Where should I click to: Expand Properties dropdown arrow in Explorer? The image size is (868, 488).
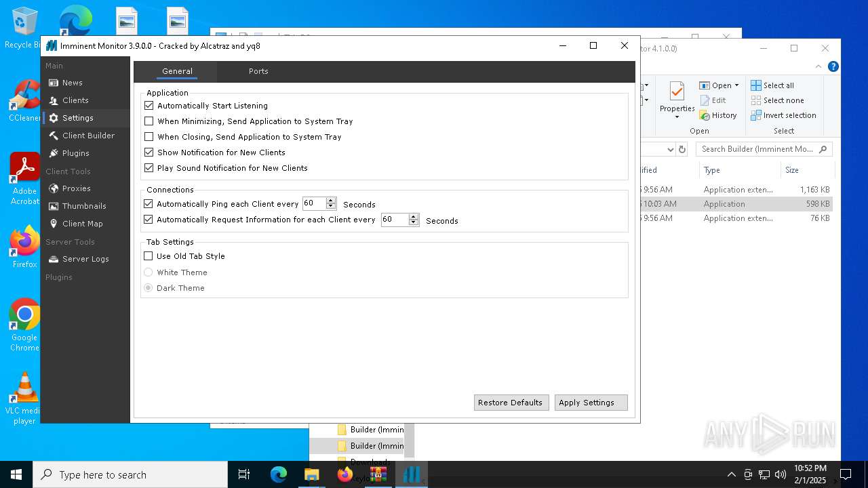(x=677, y=117)
